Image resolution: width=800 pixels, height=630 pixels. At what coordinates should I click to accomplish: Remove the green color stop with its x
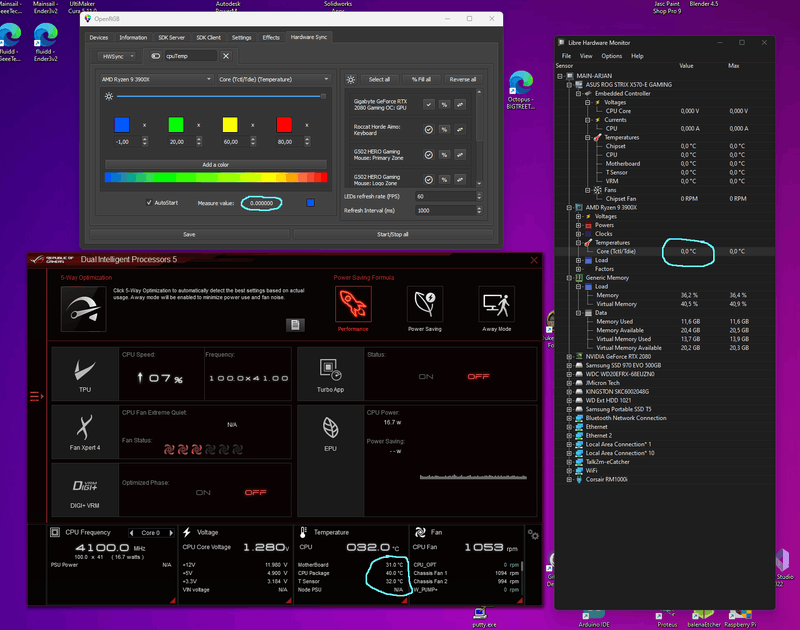(x=198, y=125)
